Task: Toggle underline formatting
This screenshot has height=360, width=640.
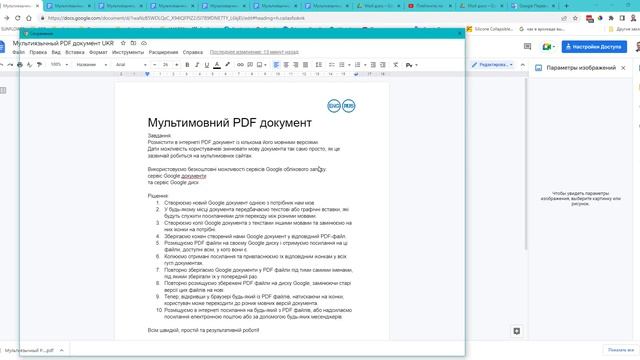Action: tap(207, 64)
